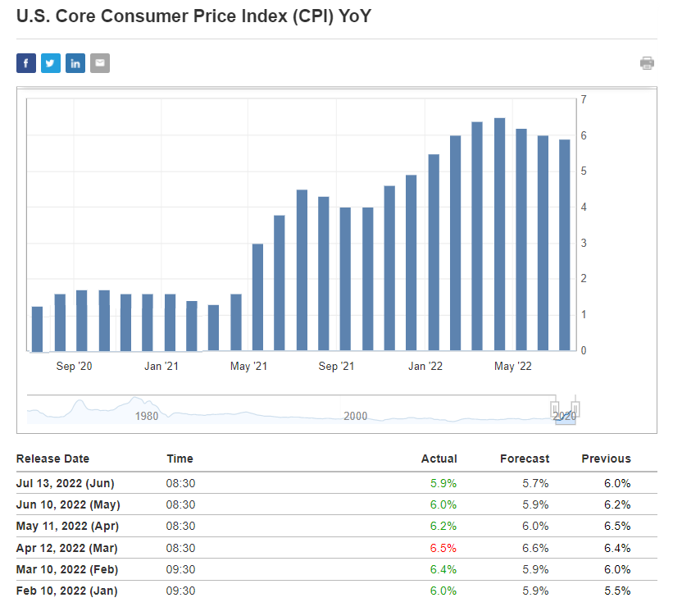The image size is (673, 616).
Task: Select the Mar 10, 2022 (Feb) row
Action: click(336, 569)
